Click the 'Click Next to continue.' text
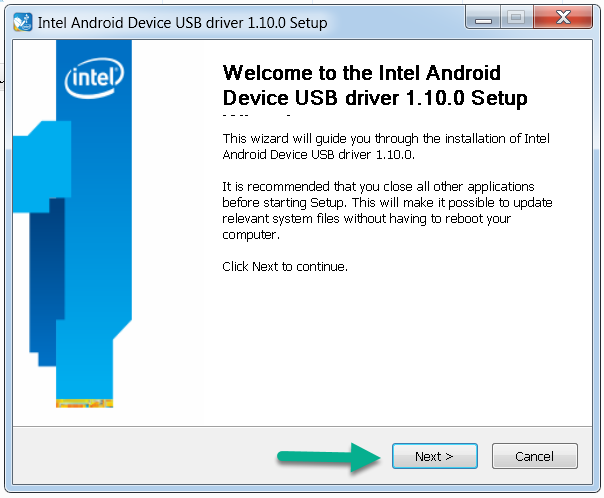Viewport: 604px width, 498px height. click(285, 267)
